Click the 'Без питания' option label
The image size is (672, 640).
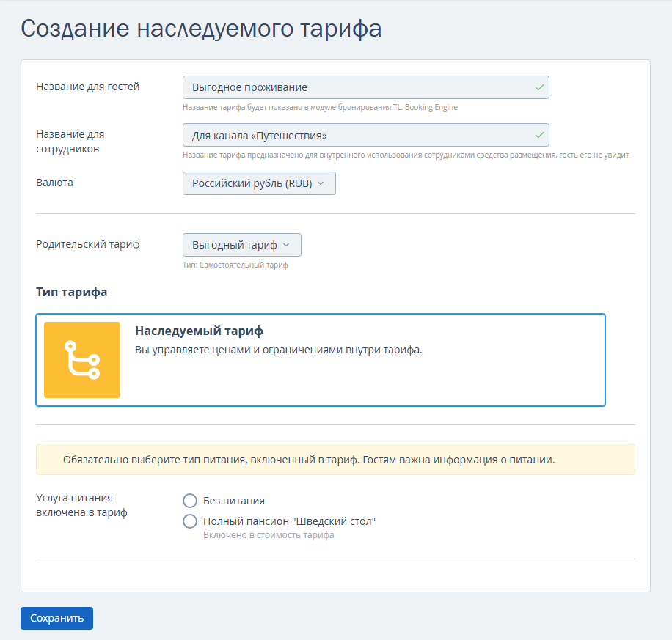pyautogui.click(x=234, y=501)
